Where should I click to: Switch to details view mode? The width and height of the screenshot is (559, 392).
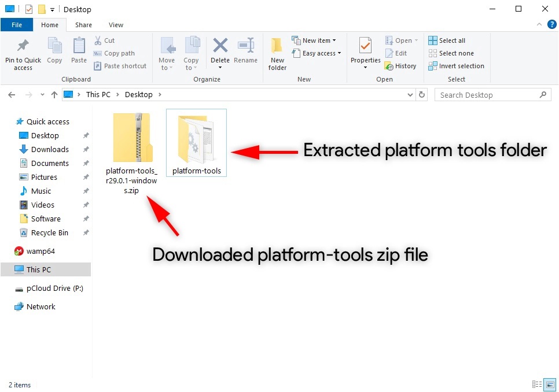coord(536,384)
